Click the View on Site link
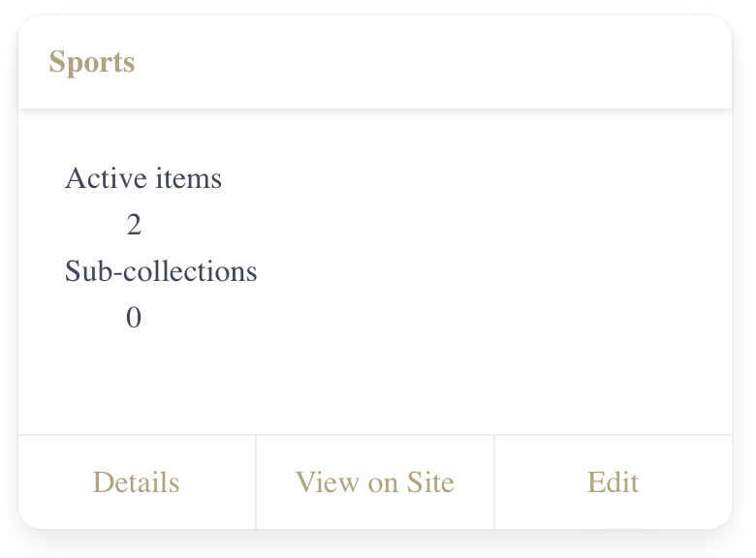The width and height of the screenshot is (756, 558). tap(374, 482)
